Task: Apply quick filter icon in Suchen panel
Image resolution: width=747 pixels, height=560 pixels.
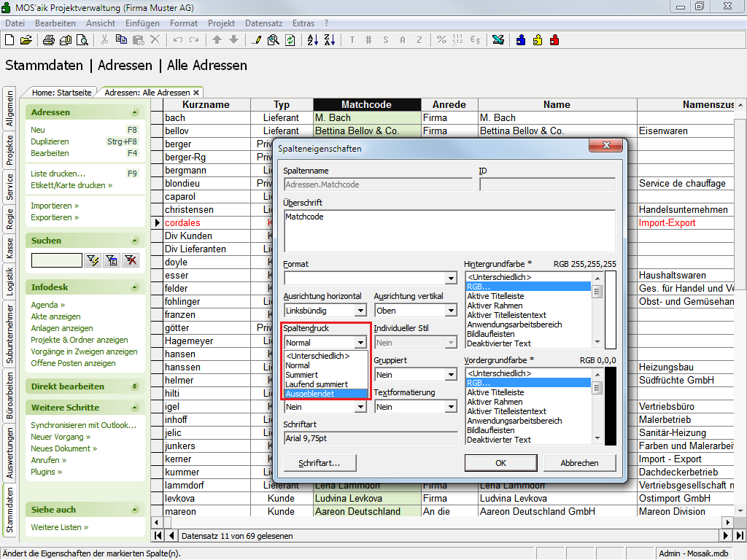Action: click(x=93, y=260)
